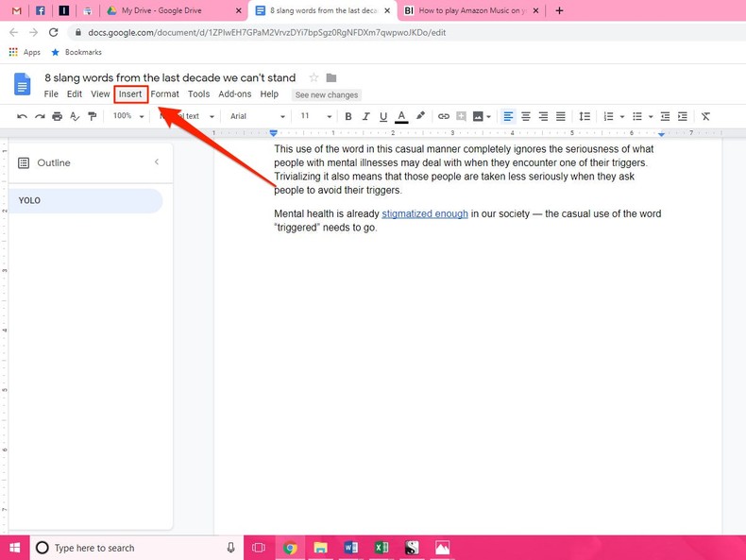Open the line spacing options
The image size is (746, 560).
point(585,116)
